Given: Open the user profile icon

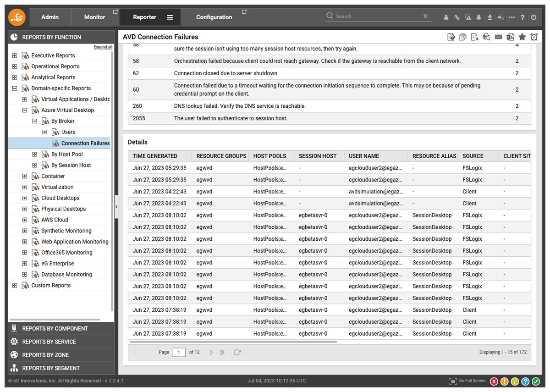Looking at the screenshot, I should [446, 17].
